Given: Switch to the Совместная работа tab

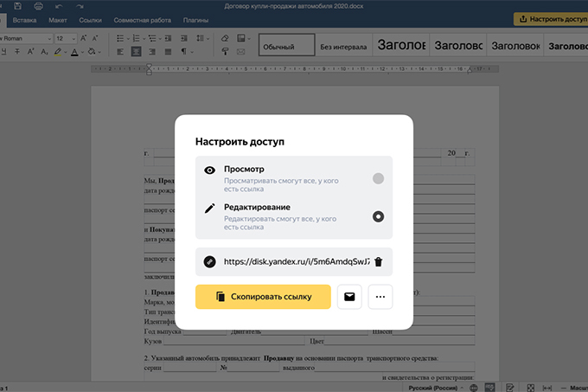Looking at the screenshot, I should click(142, 18).
